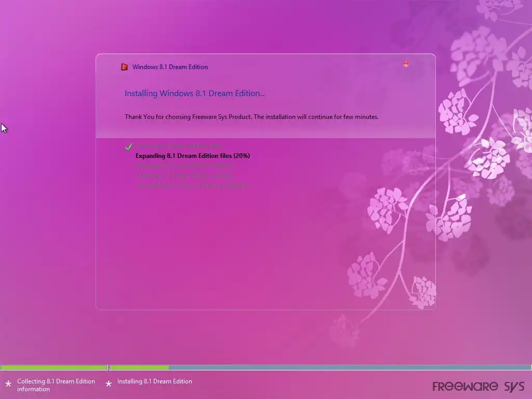The width and height of the screenshot is (532, 399).
Task: Click the partly filled installing progress bar
Action: pyautogui.click(x=320, y=367)
